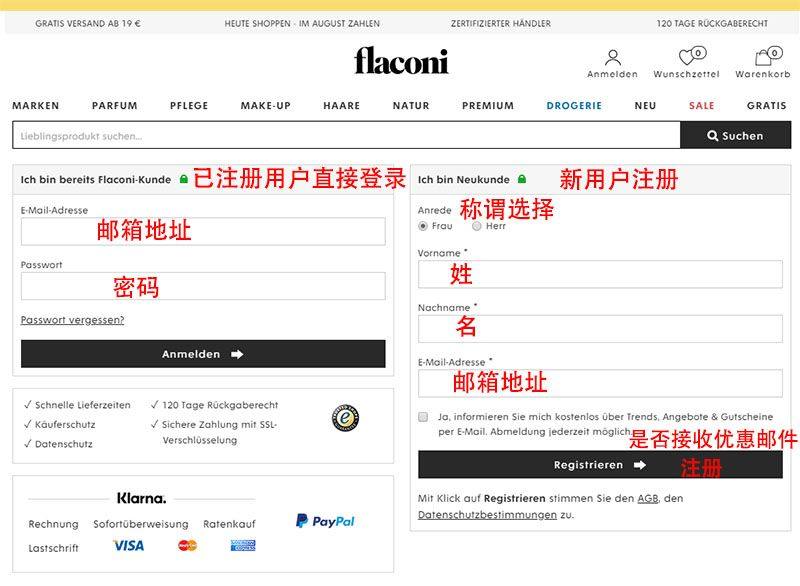Focus the registration E-Mail-Adresse field
The image size is (800, 586).
(x=600, y=384)
